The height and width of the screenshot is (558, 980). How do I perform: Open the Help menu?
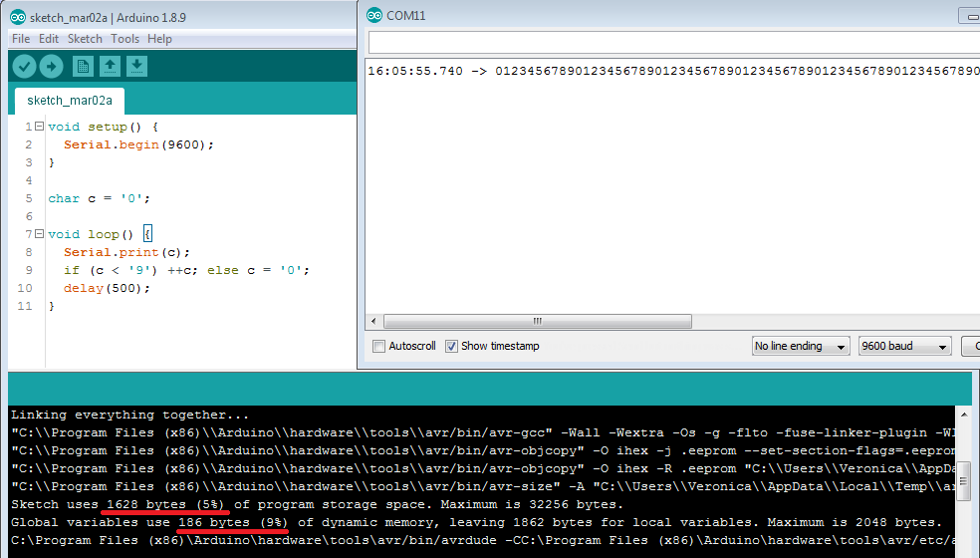pos(160,39)
